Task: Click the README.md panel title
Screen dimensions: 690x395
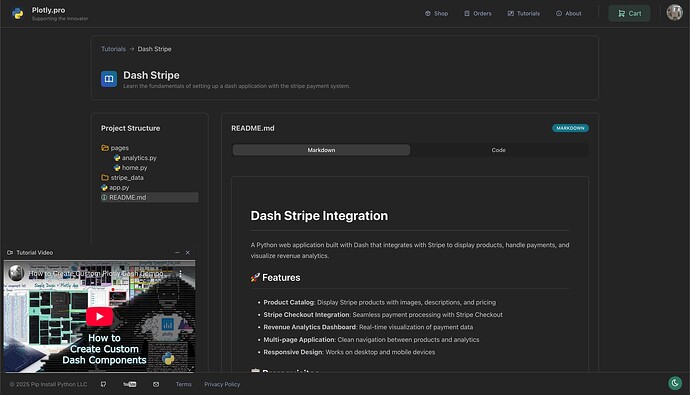Action: pyautogui.click(x=253, y=128)
